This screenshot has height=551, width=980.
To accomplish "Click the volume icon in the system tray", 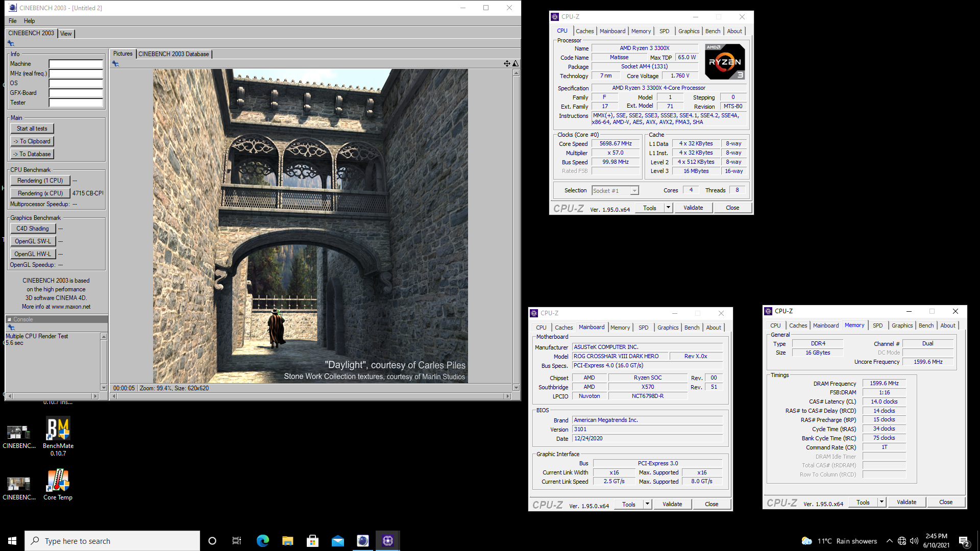I will tap(914, 541).
